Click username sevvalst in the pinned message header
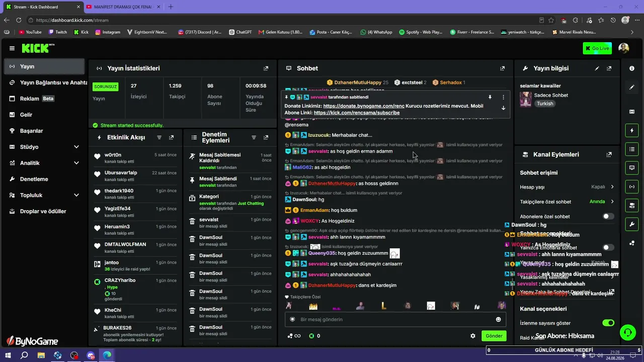This screenshot has width=644, height=362. 318,97
